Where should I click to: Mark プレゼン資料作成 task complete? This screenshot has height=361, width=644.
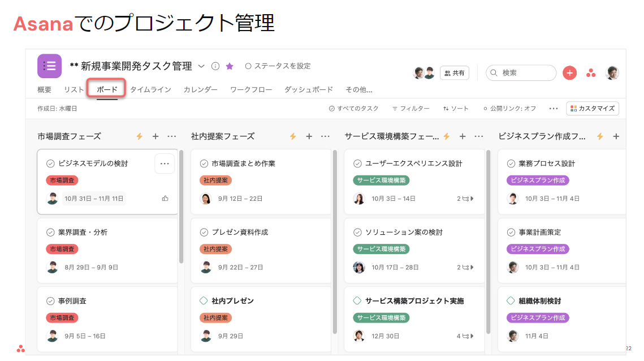(204, 233)
